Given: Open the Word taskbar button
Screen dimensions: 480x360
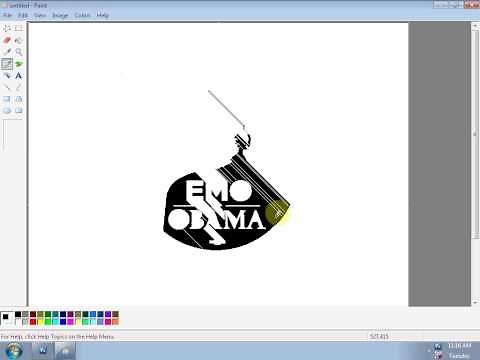Looking at the screenshot, I should click(43, 351).
